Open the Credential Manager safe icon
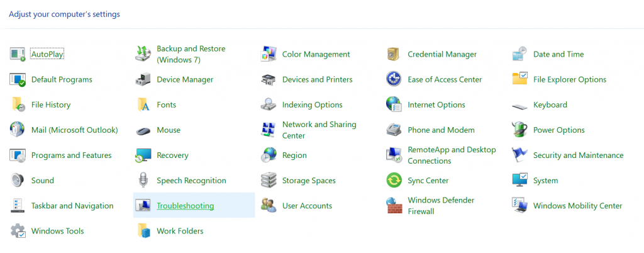 (394, 54)
